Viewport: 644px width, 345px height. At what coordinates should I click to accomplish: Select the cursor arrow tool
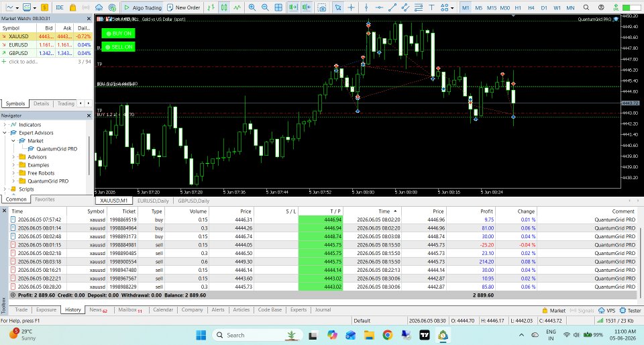tap(337, 7)
